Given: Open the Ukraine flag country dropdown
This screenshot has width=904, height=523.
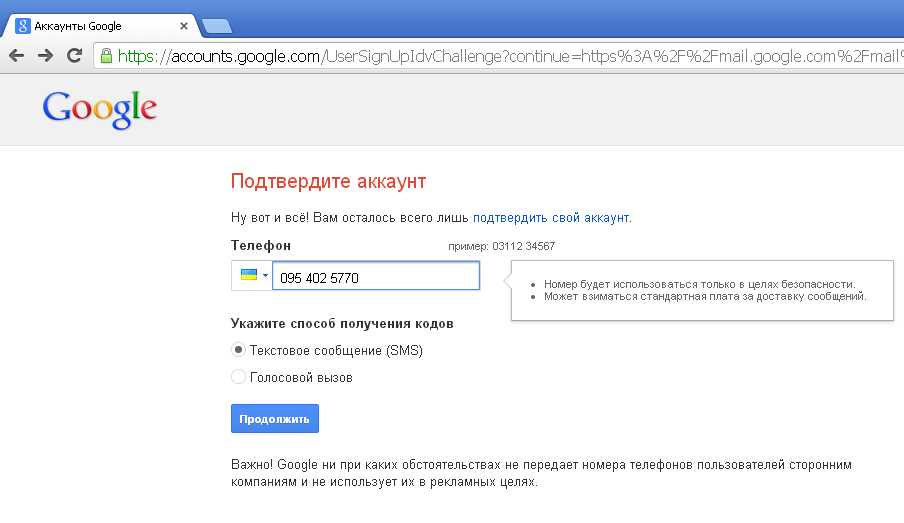Looking at the screenshot, I should (x=252, y=276).
